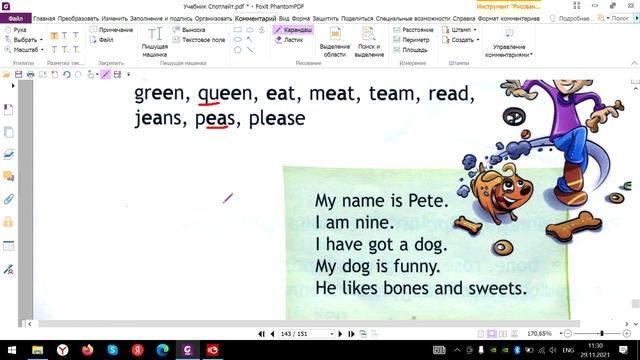Viewport: 640px width, 360px height.
Task: Switch to the Преобразовать tab
Action: click(x=78, y=18)
